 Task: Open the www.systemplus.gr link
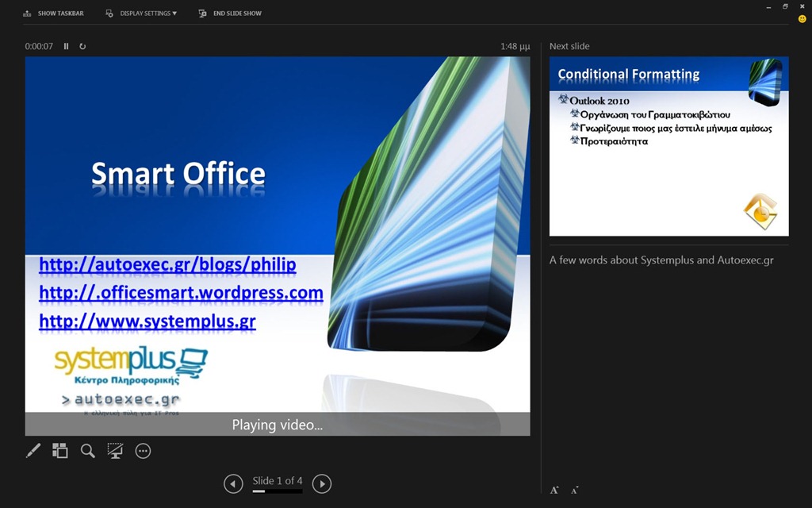[x=147, y=321]
